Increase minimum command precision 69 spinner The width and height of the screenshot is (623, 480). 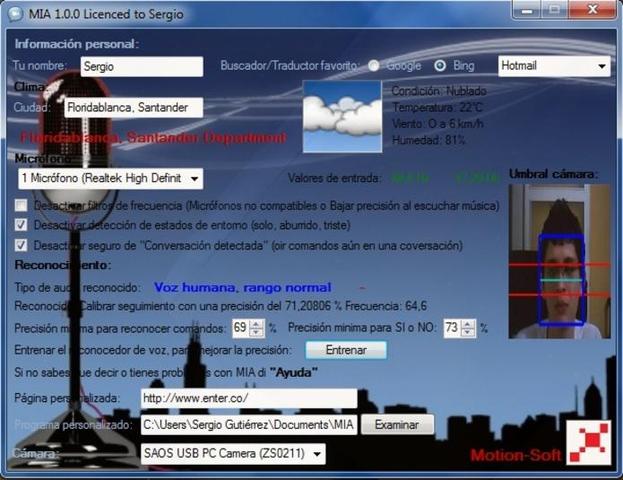pyautogui.click(x=257, y=324)
